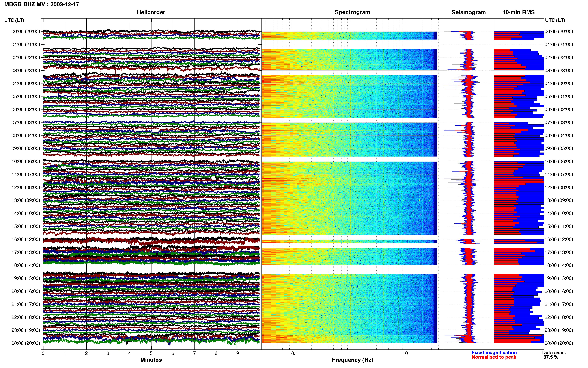Click the right '02:00 (22:00)' time label
Screen dimensions: 588x368
click(559, 58)
